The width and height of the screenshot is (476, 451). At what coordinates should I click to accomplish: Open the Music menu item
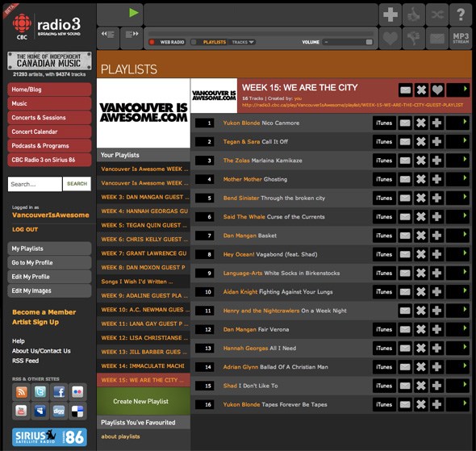coord(49,103)
